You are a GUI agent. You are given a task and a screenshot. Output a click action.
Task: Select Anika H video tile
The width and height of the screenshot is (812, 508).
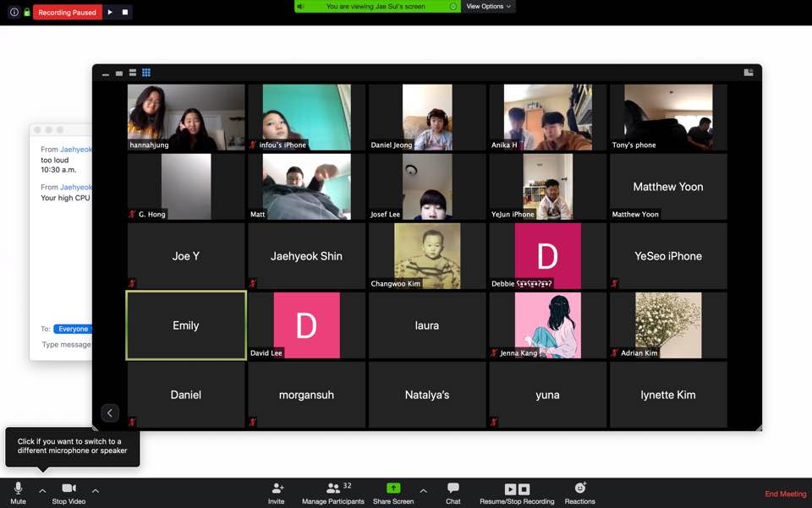[548, 117]
